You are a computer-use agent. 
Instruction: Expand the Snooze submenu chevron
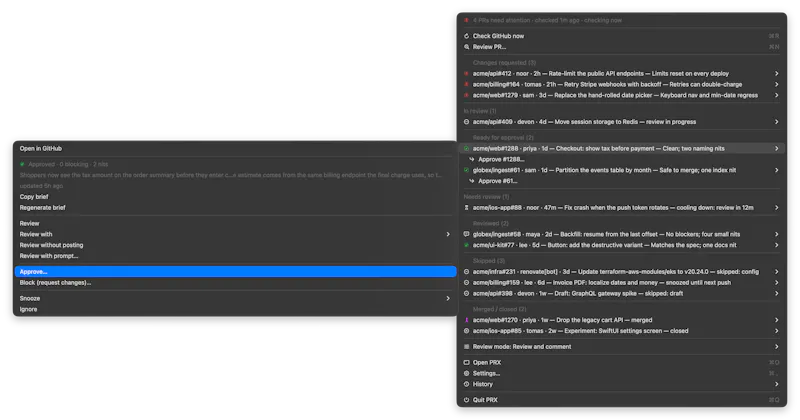click(448, 299)
